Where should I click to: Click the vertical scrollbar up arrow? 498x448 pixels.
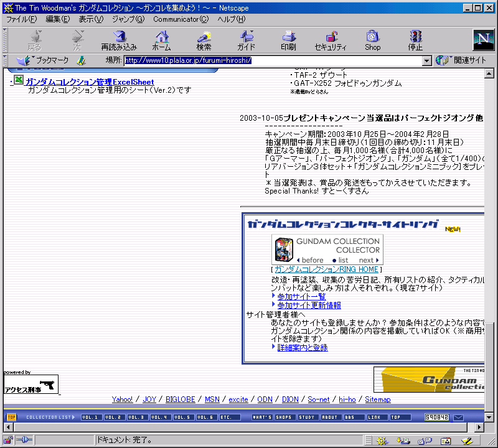point(489,73)
